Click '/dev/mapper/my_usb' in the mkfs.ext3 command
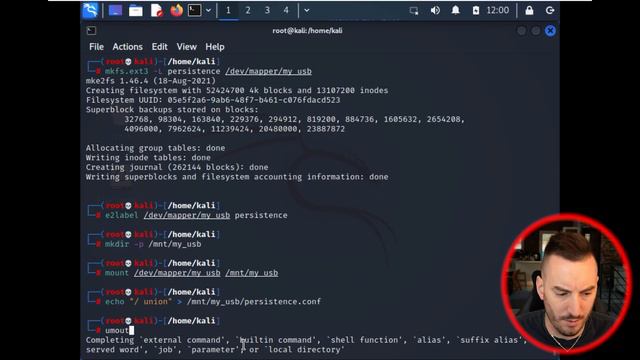This screenshot has width=640, height=360. coord(269,71)
